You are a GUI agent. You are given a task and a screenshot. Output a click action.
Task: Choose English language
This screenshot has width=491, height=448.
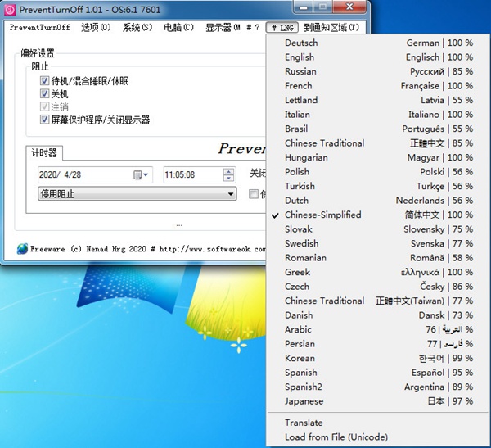(379, 57)
